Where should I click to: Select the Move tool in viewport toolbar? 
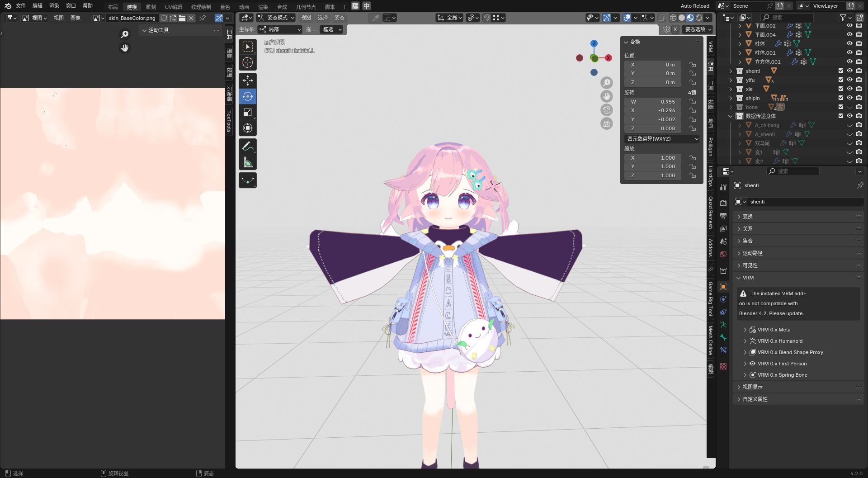tap(247, 80)
